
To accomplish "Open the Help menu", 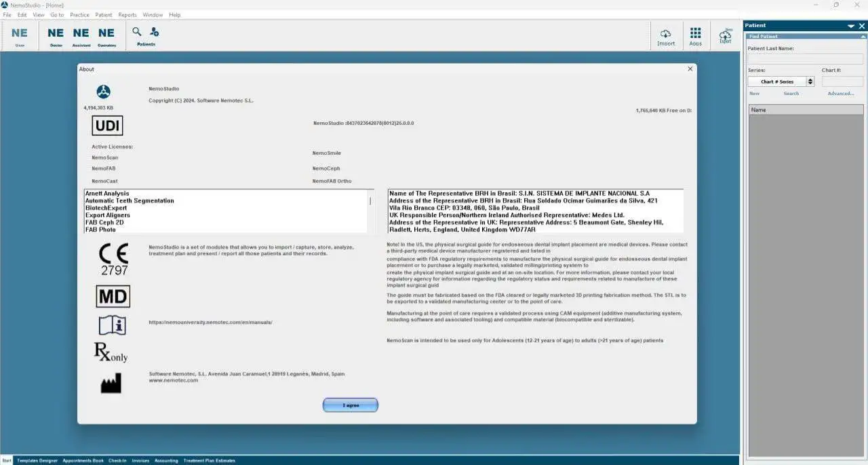I will click(175, 15).
